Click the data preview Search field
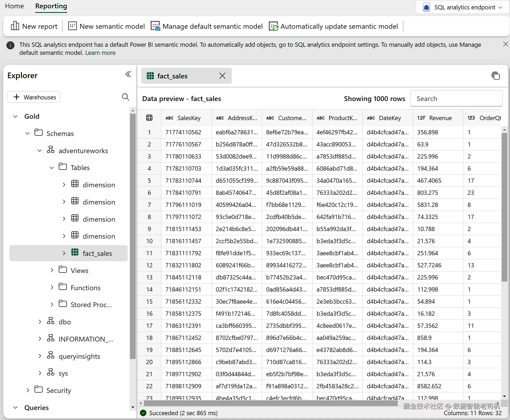Image resolution: width=510 pixels, height=420 pixels. pos(456,99)
